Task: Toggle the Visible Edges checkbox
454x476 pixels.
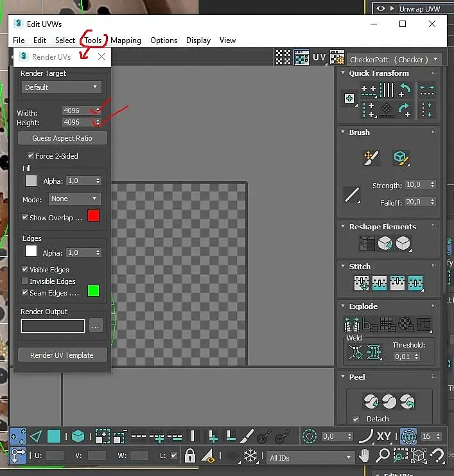Action: [25, 269]
